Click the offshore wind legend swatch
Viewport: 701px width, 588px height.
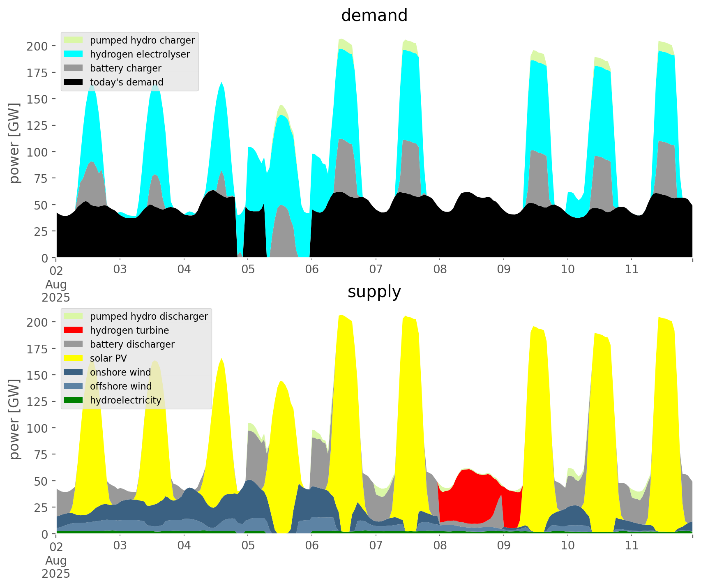tap(74, 386)
